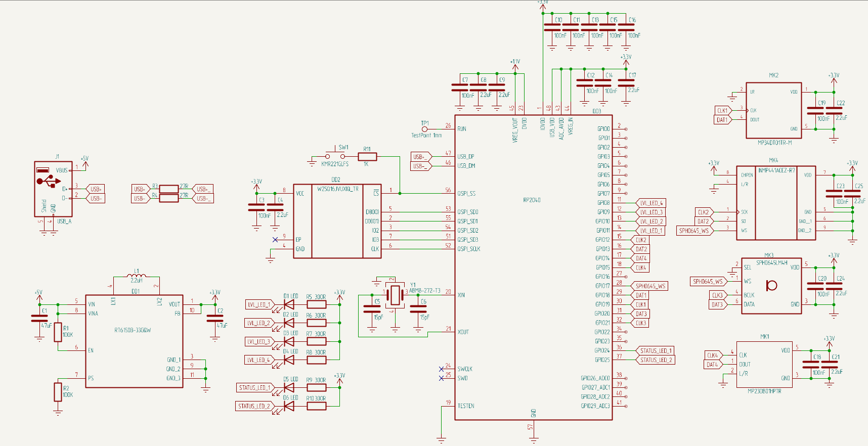The image size is (868, 446).
Task: Click resistor R11 1K symbol
Action: 367,157
